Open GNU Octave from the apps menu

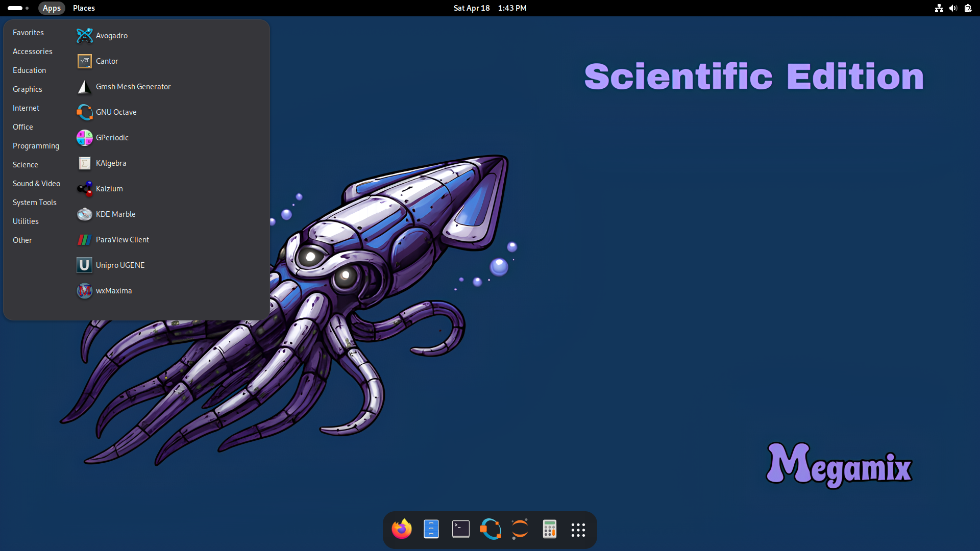pyautogui.click(x=116, y=112)
